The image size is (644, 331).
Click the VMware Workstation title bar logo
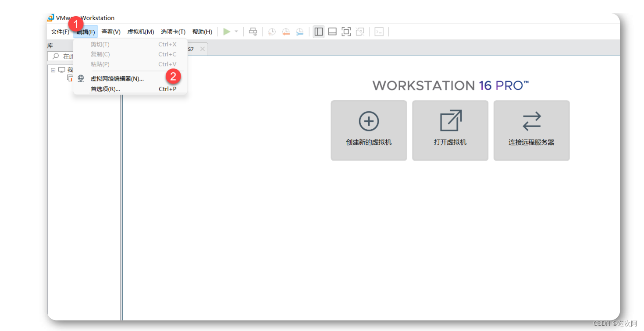[51, 18]
